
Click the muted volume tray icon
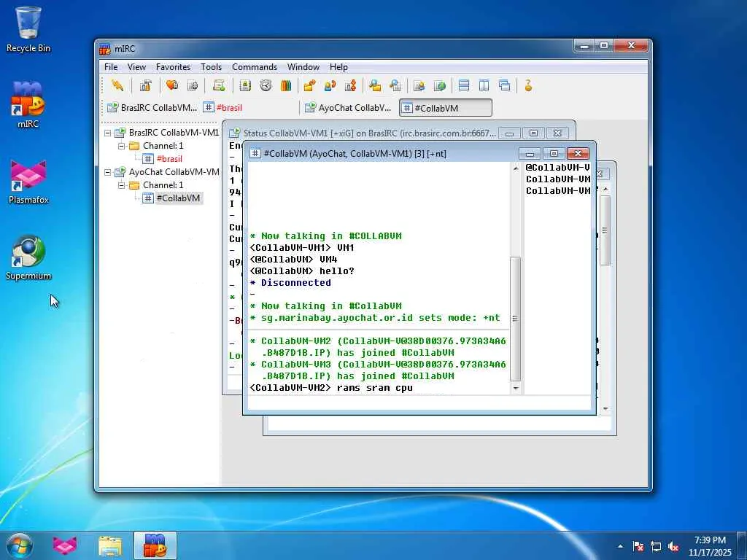(673, 547)
